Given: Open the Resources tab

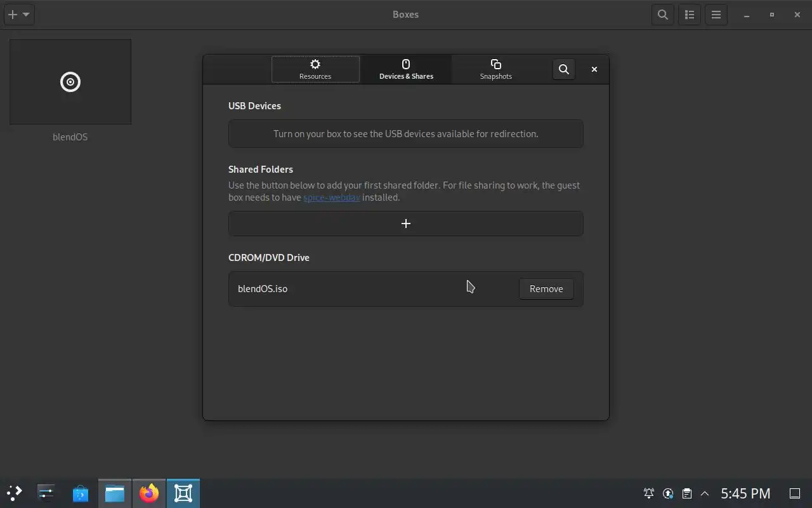Looking at the screenshot, I should (x=315, y=69).
